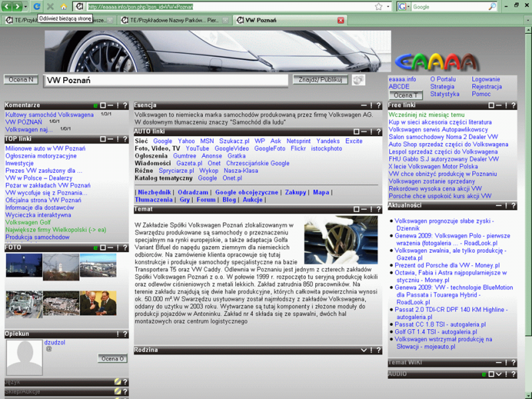Collapse the Esencja panel with minus
Image resolution: width=532 pixels, height=399 pixels.
click(x=363, y=105)
